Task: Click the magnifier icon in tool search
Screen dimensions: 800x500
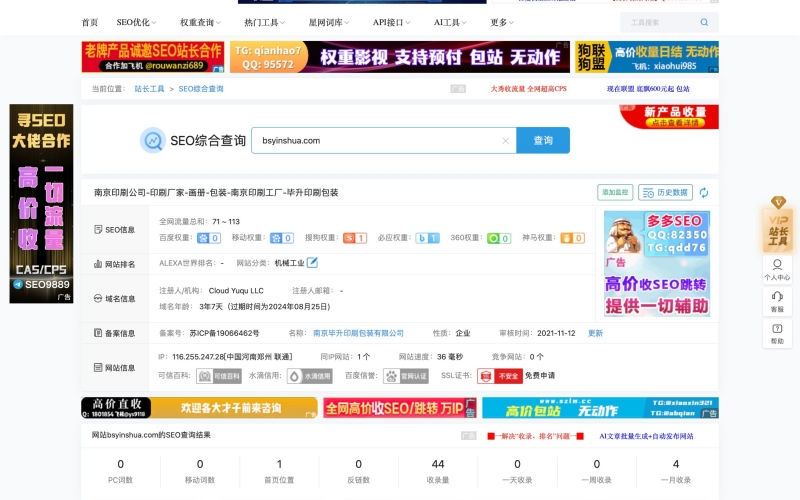Action: (704, 22)
